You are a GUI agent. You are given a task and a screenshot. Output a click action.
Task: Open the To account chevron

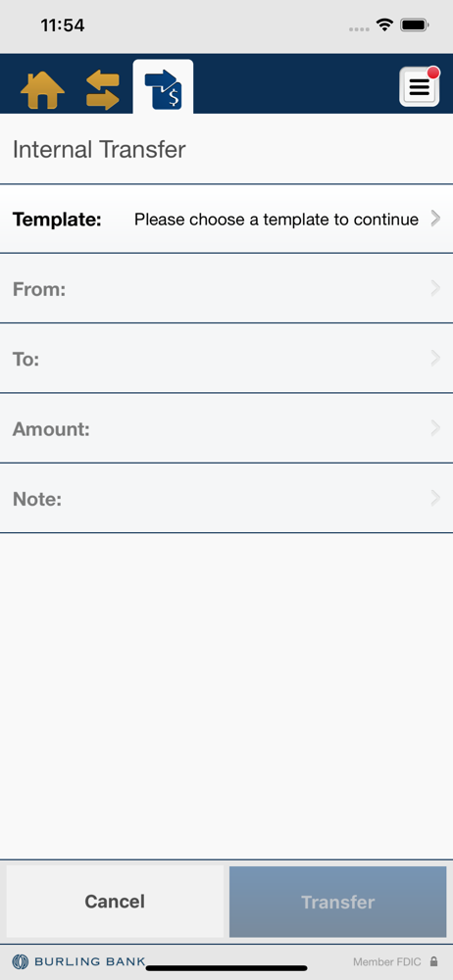coord(436,358)
